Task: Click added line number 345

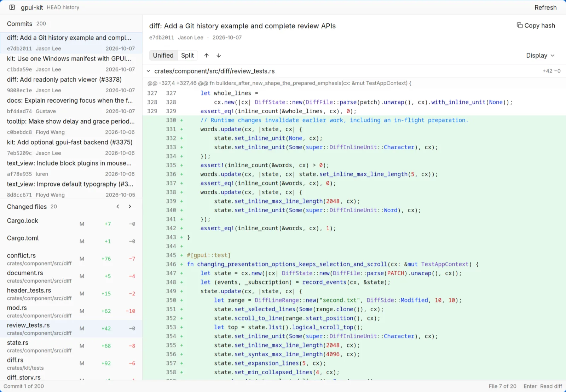Action: (x=171, y=255)
